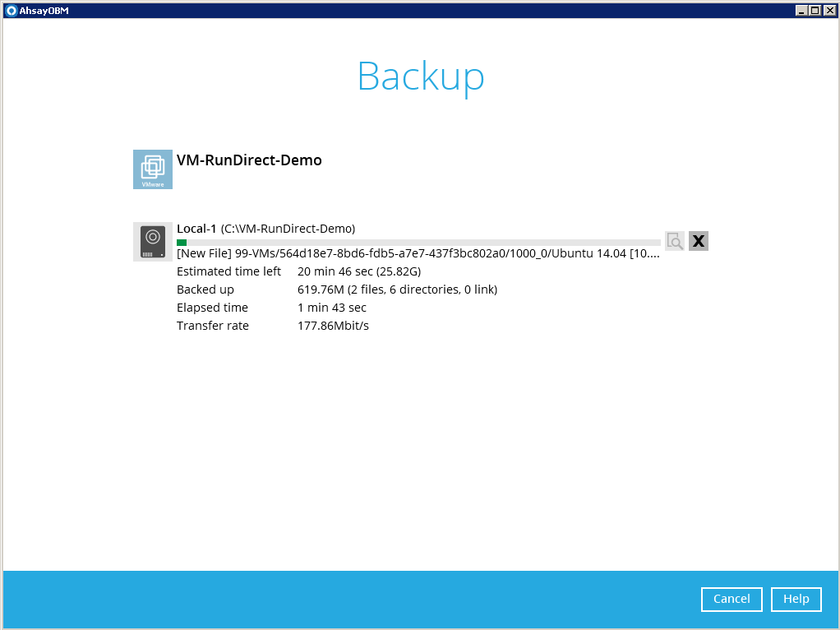The height and width of the screenshot is (630, 840).
Task: Maximize the AhsayOBM window
Action: click(x=815, y=10)
